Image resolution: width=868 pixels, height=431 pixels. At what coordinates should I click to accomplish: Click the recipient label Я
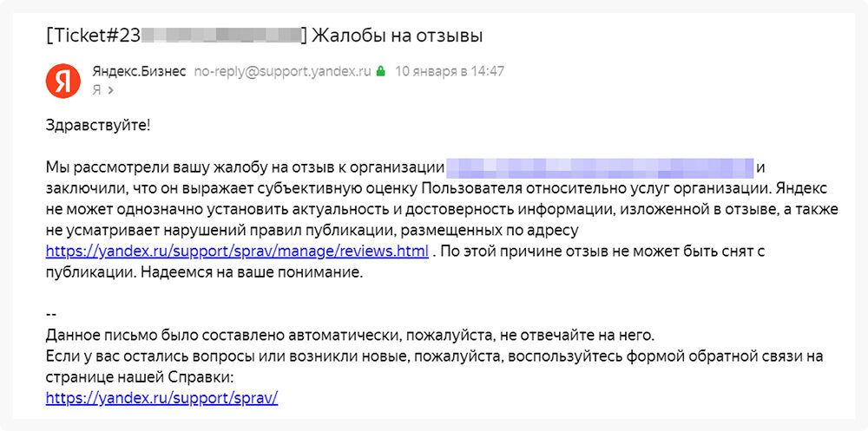[x=97, y=89]
